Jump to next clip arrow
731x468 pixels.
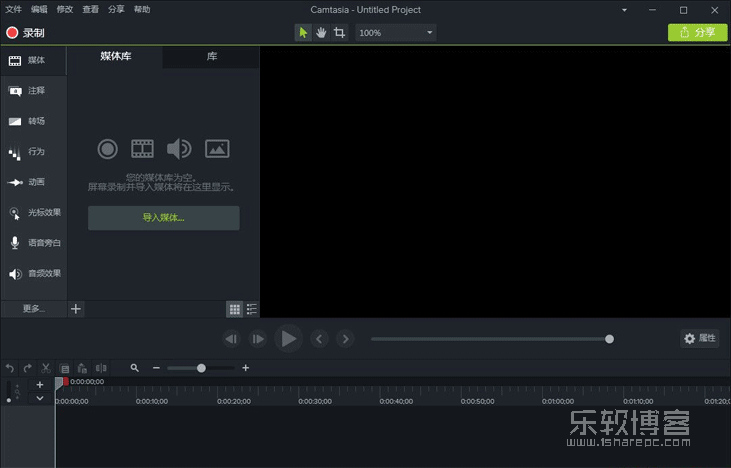pyautogui.click(x=345, y=339)
